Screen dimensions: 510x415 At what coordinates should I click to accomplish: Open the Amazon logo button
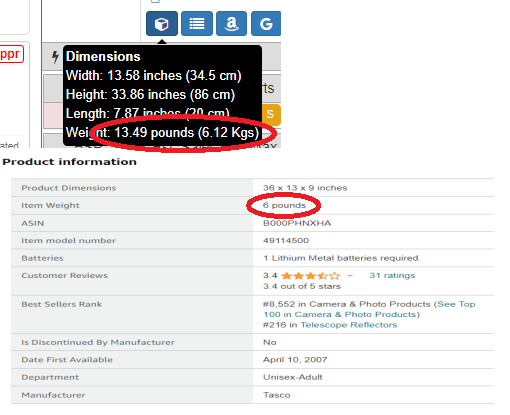coord(231,23)
